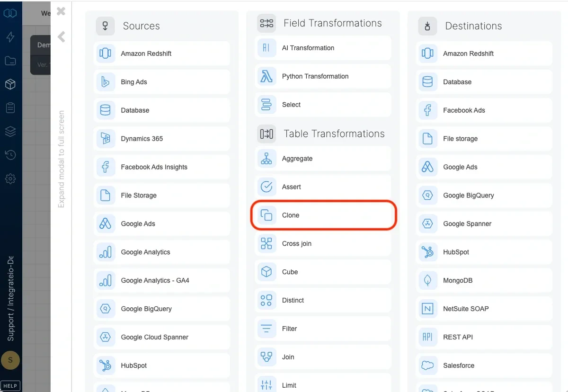Choose the Aggregate transformation
Image resolution: width=568 pixels, height=392 pixels.
coord(323,159)
